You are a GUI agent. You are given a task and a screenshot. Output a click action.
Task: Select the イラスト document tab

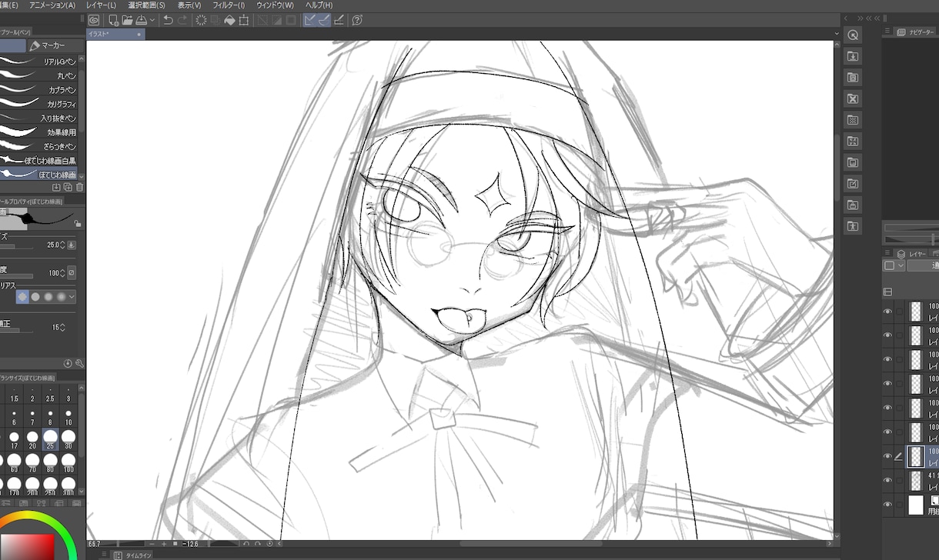pos(115,34)
